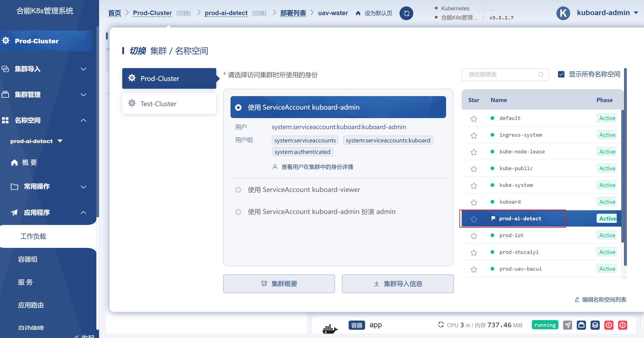Viewport: 644px width, 338px height.
Task: Click the running status badge
Action: click(545, 325)
